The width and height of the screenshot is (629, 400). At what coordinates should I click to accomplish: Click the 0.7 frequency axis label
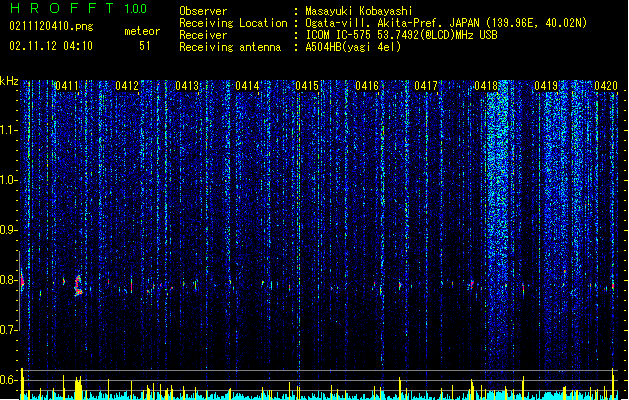[8, 330]
